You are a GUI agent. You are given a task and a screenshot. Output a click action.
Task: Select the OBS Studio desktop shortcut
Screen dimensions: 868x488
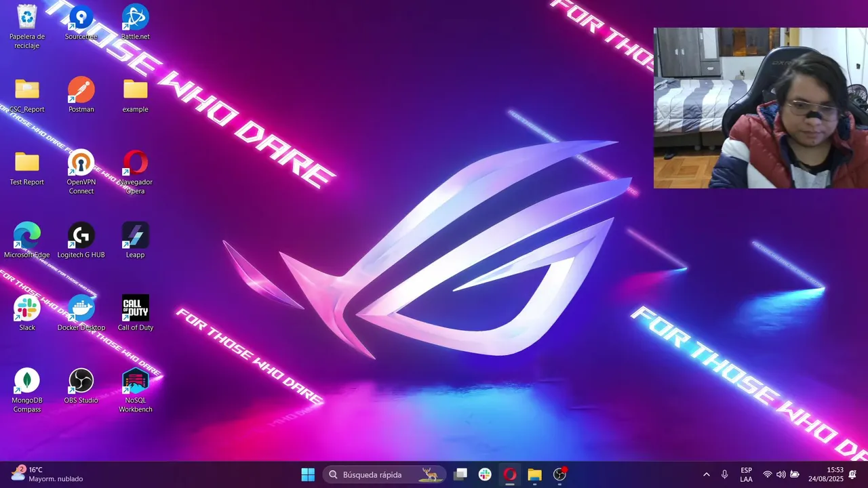point(81,386)
